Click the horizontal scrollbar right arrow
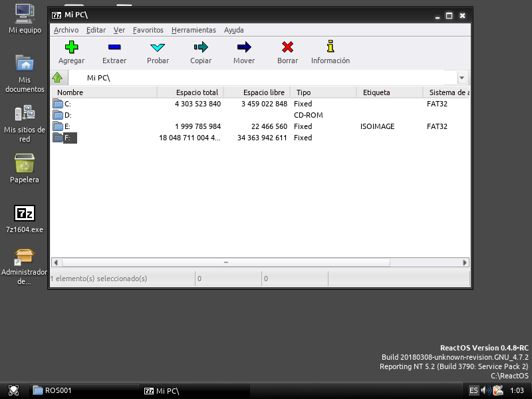Image resolution: width=532 pixels, height=399 pixels. click(465, 262)
